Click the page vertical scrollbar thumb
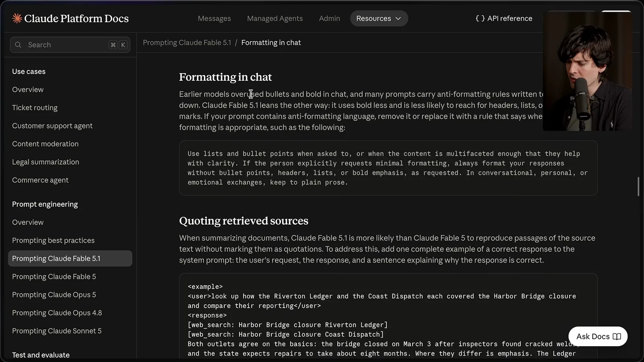 638,186
